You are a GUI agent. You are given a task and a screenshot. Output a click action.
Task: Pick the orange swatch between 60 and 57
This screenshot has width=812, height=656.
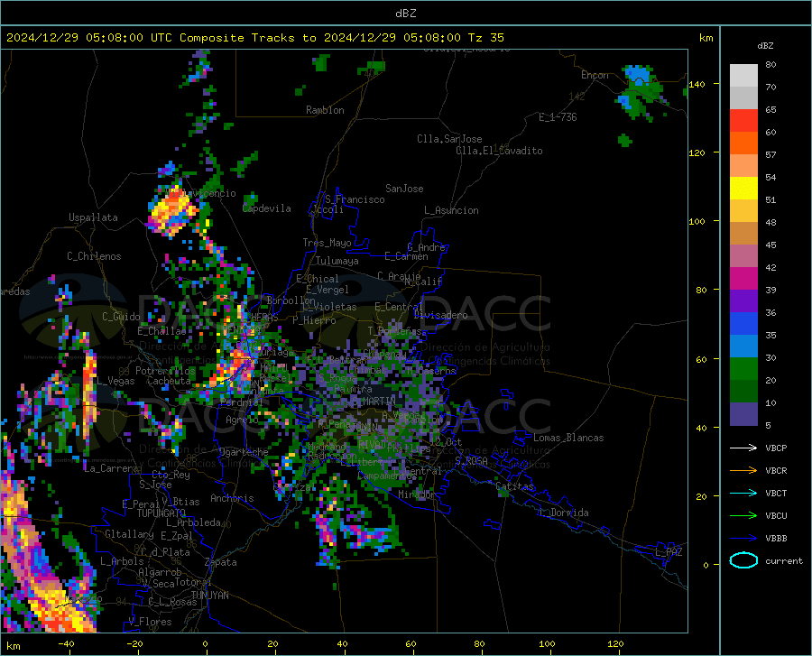pos(743,143)
